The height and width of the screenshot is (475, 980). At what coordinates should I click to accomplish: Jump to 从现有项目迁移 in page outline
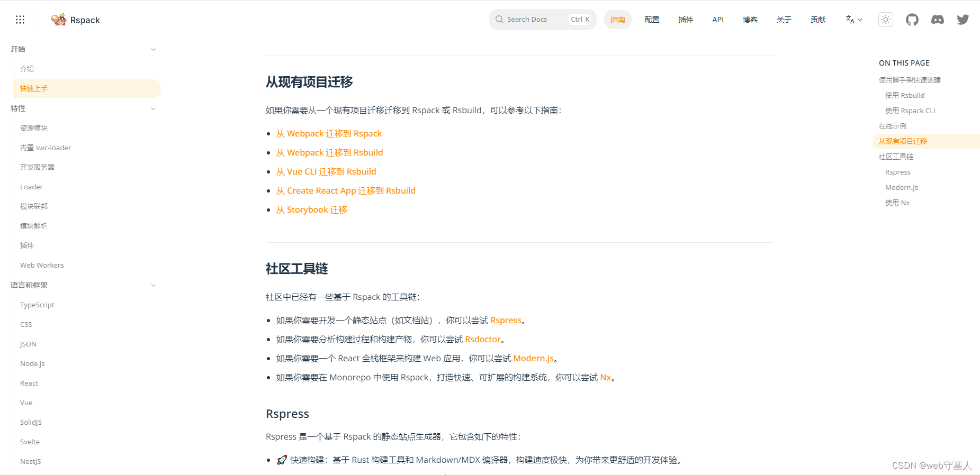tap(926, 141)
